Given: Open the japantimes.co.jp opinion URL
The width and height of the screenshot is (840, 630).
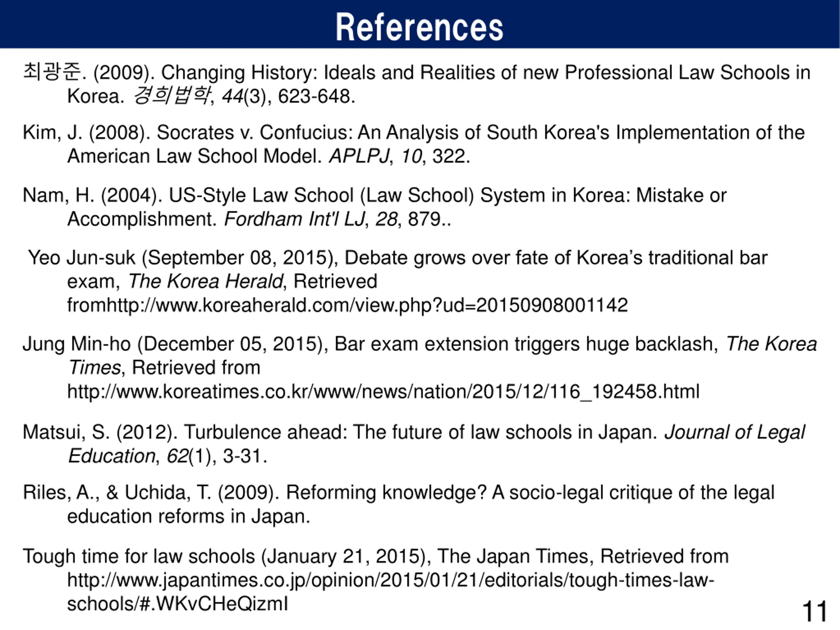Looking at the screenshot, I should pos(391,592).
